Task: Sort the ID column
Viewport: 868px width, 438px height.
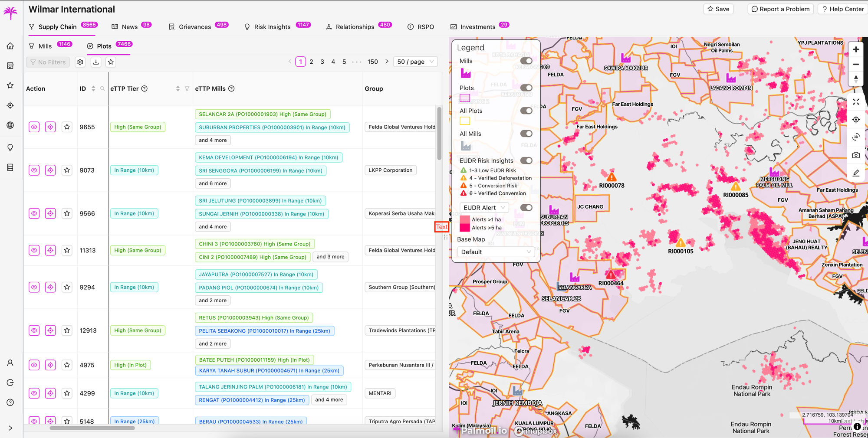Action: (93, 89)
